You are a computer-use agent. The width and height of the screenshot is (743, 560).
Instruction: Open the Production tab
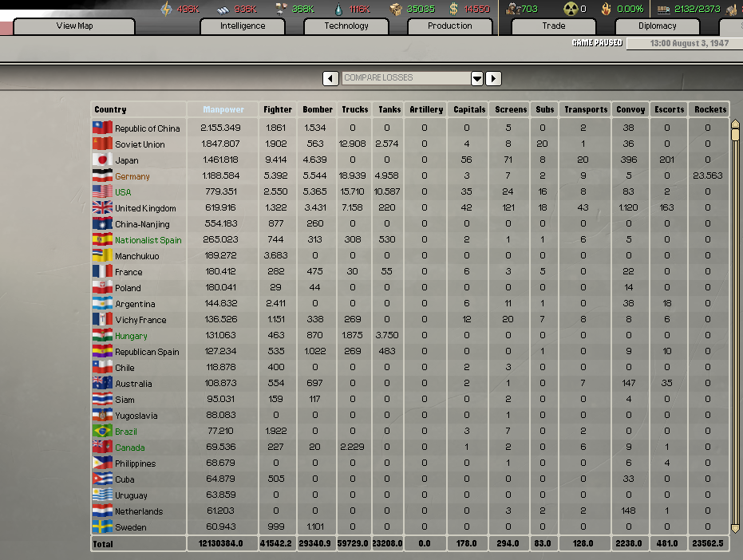tap(449, 26)
